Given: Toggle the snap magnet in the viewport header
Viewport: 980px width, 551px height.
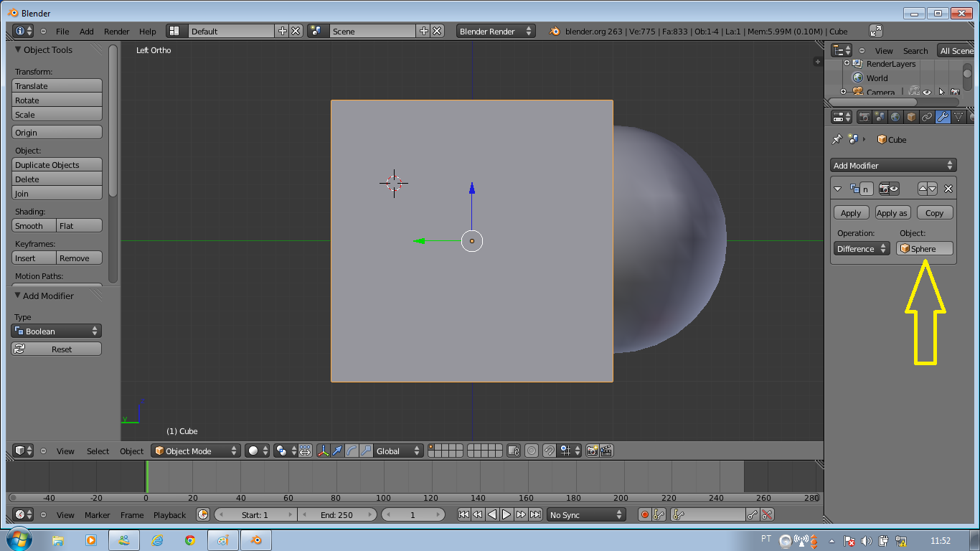Looking at the screenshot, I should (550, 451).
